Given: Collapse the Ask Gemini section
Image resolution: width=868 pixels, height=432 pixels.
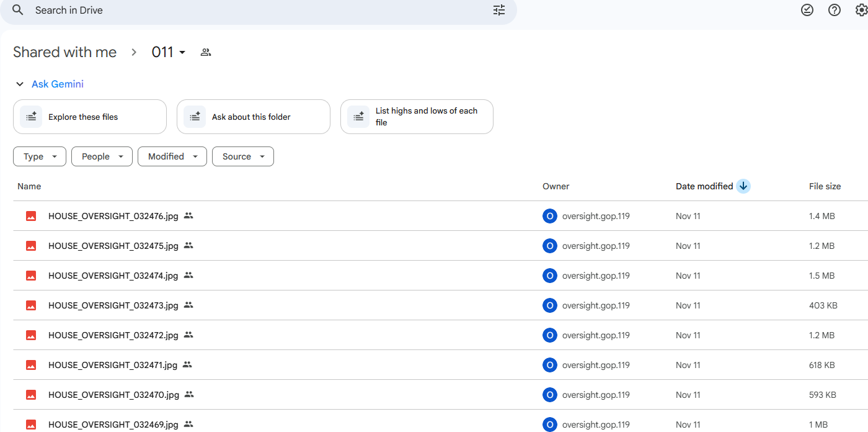Looking at the screenshot, I should point(20,84).
